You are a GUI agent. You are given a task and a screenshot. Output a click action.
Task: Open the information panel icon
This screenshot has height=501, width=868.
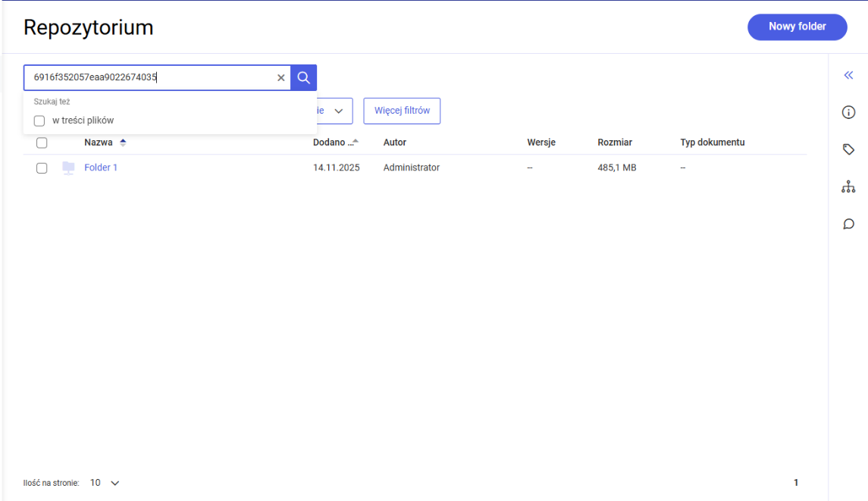(848, 112)
